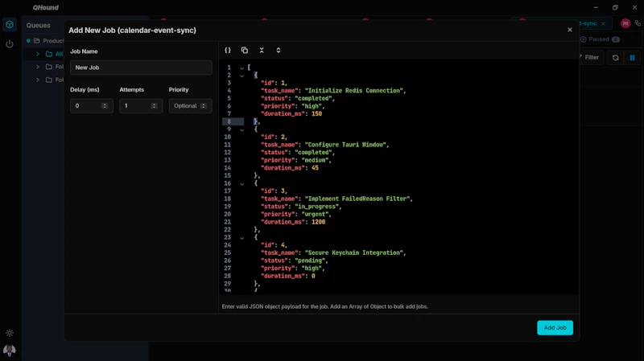Close the Add New Job dialog
This screenshot has height=361, width=644.
point(570,30)
